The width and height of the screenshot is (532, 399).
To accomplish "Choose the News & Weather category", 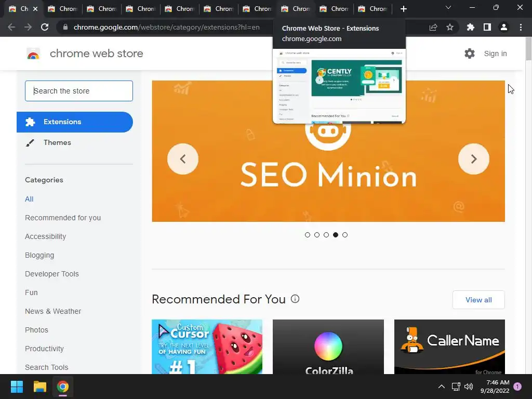I will (x=53, y=311).
